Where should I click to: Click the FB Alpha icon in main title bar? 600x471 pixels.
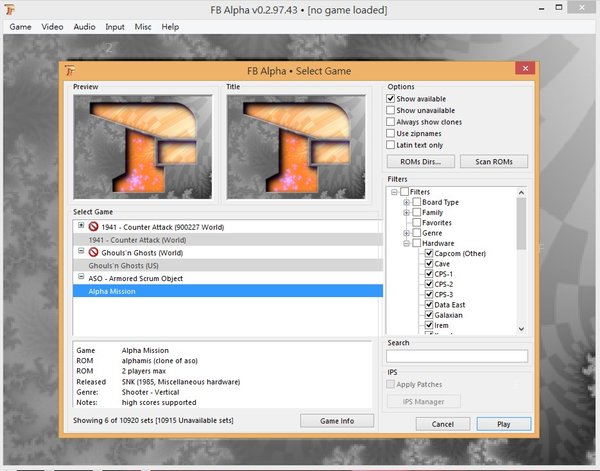click(x=10, y=10)
